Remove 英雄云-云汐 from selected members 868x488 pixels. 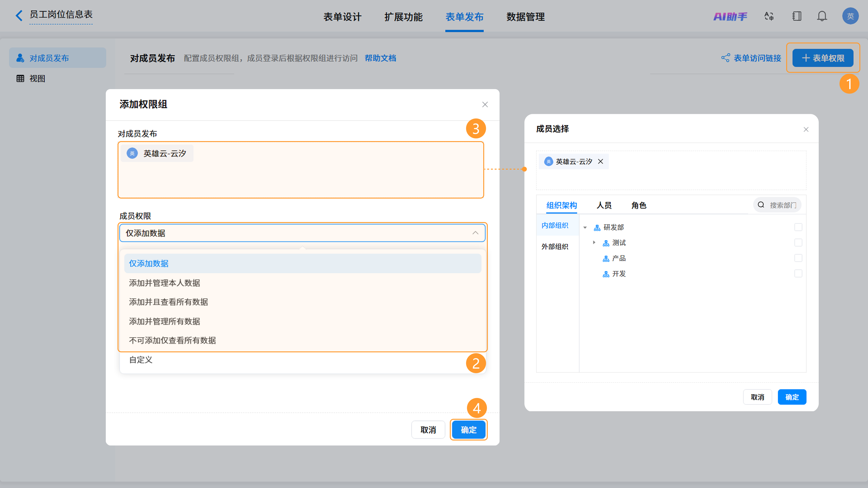click(600, 161)
